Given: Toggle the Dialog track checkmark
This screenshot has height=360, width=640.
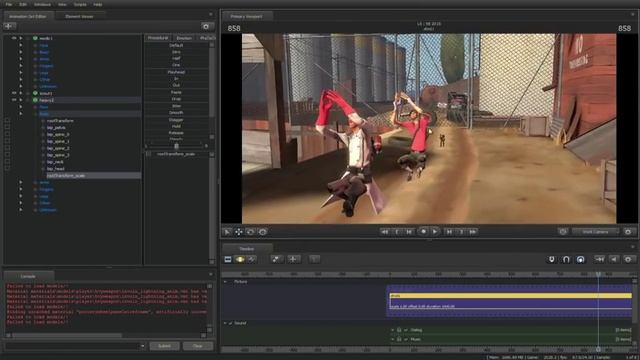Looking at the screenshot, I should (x=406, y=330).
